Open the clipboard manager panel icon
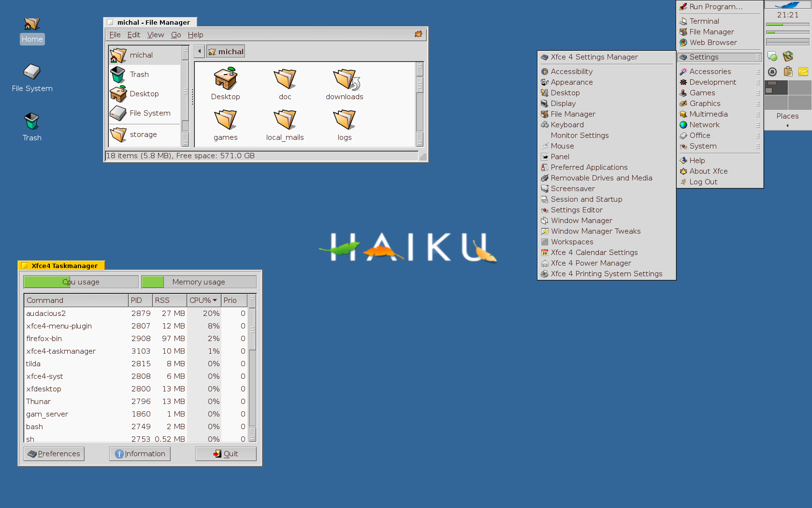The image size is (812, 508). 788,72
